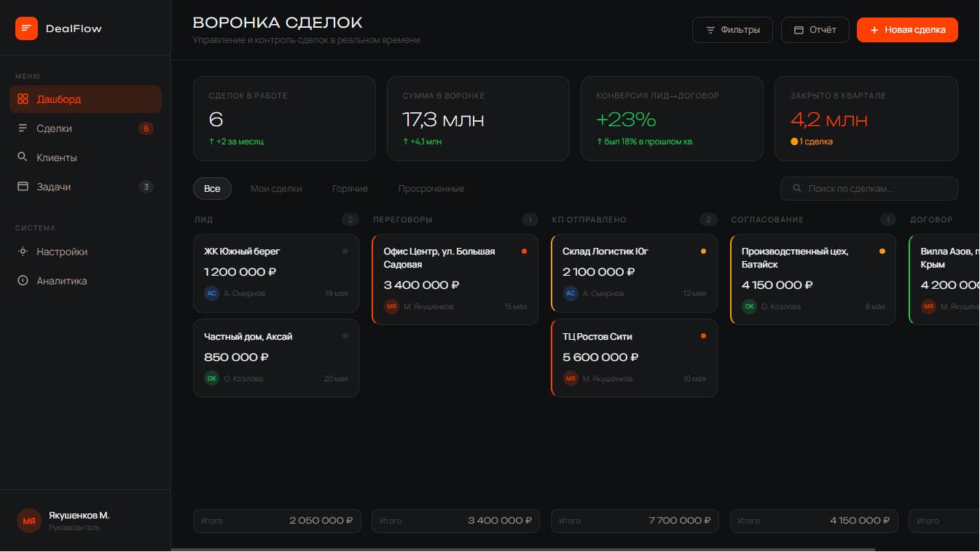Screen dimensions: 980x552
Task: Open the Склад Логистик Юг deal card
Action: coord(634,273)
